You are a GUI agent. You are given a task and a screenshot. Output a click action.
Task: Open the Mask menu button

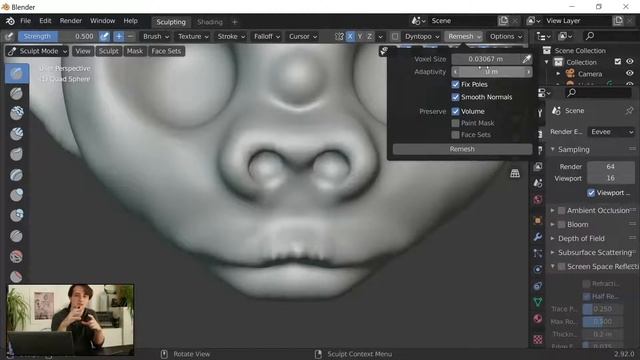[x=135, y=51]
